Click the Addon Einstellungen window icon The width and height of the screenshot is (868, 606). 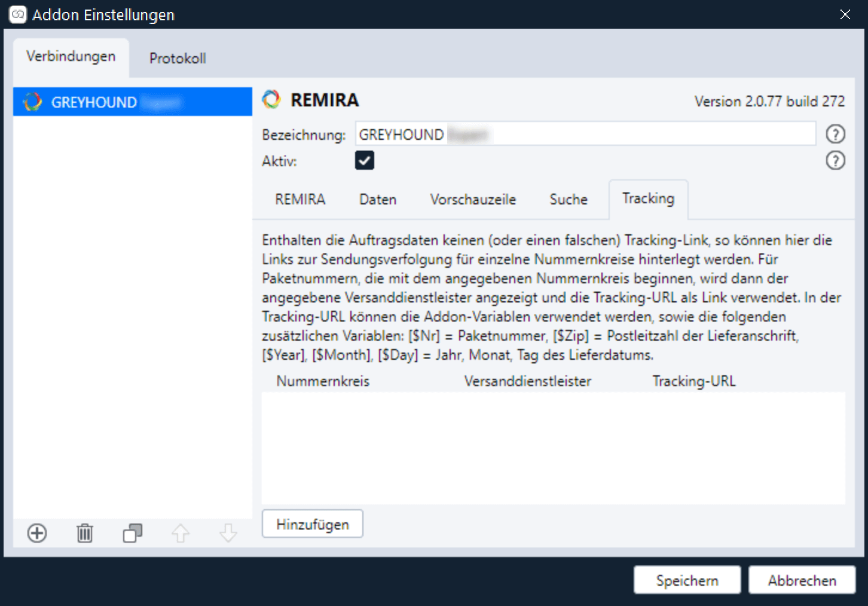[18, 14]
